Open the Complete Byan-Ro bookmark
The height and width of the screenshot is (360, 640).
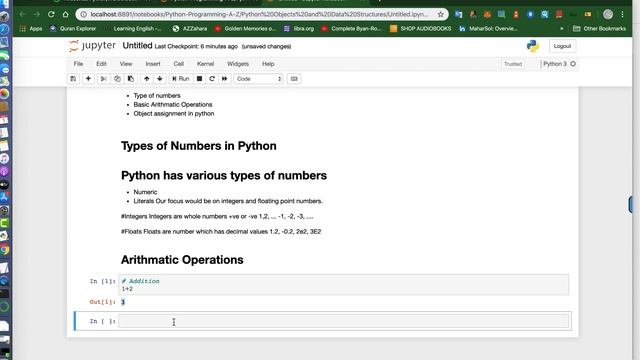[x=351, y=29]
